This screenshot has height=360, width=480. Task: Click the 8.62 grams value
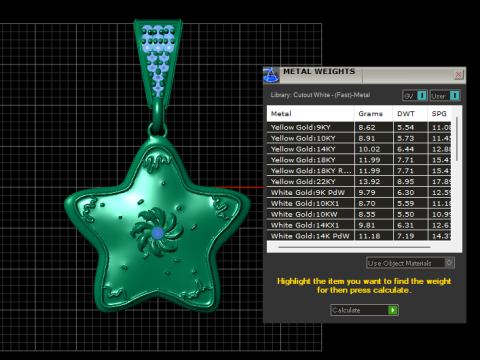367,128
